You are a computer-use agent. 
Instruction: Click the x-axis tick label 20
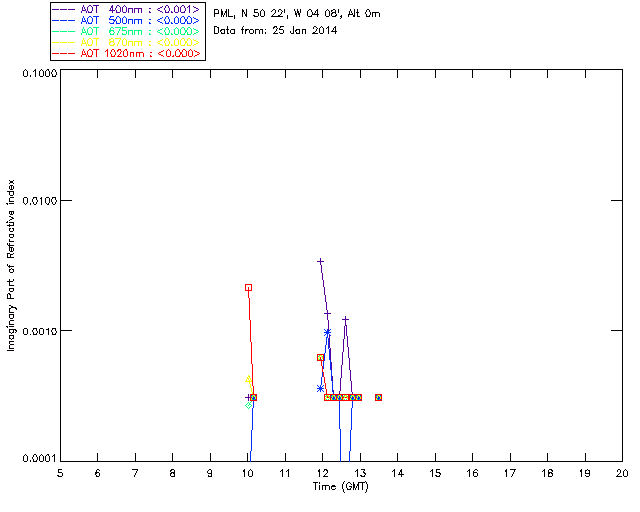[622, 473]
